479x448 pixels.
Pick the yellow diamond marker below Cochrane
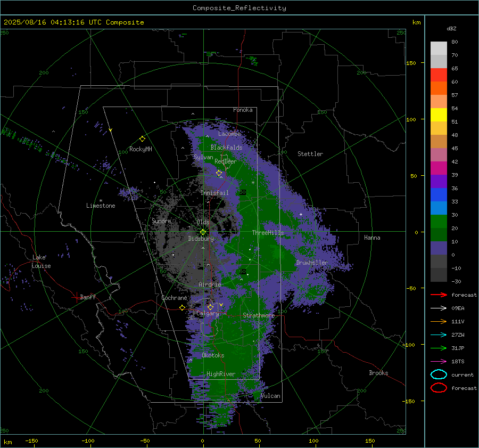click(182, 307)
